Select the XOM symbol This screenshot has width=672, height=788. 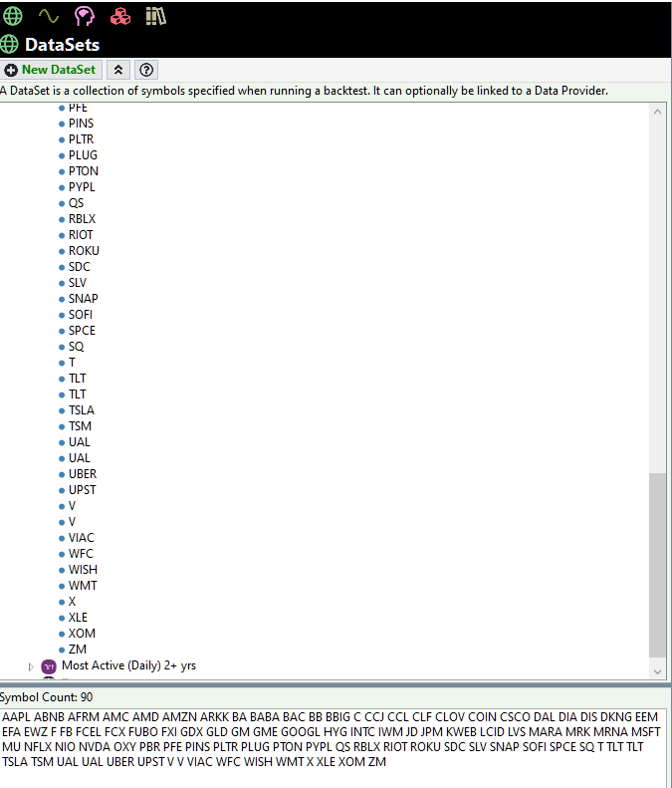pos(82,634)
